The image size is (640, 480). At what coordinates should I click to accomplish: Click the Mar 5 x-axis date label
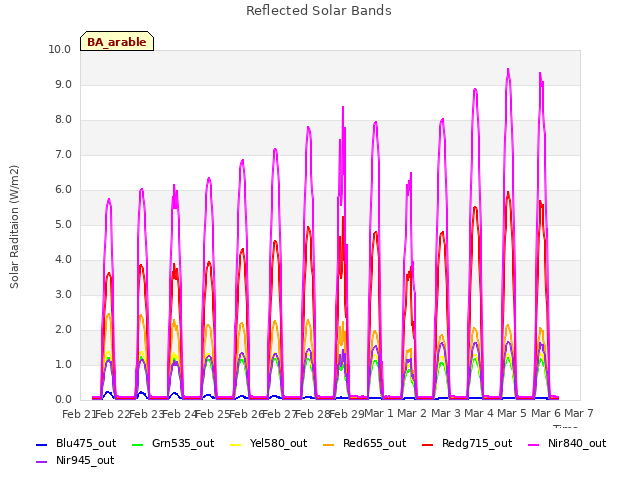click(512, 413)
